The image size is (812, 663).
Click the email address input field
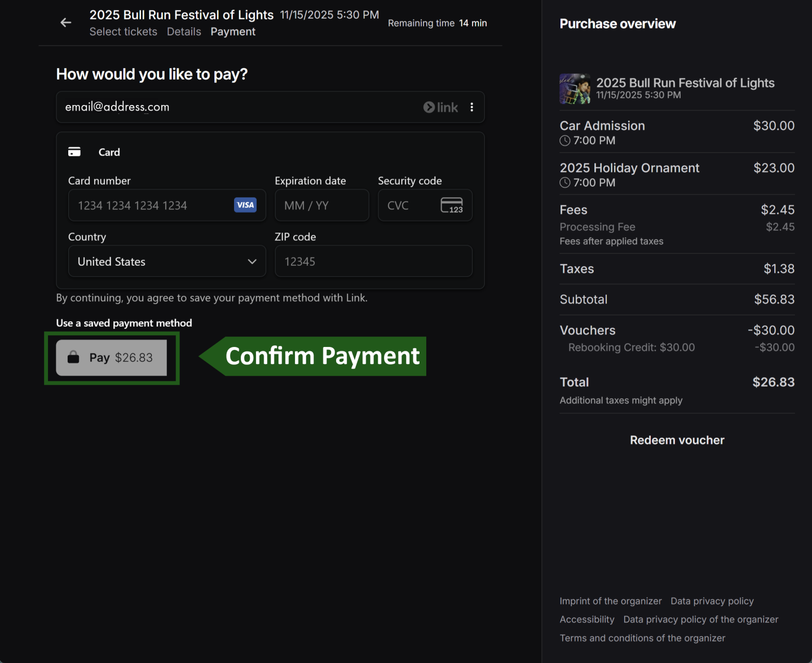pyautogui.click(x=226, y=107)
